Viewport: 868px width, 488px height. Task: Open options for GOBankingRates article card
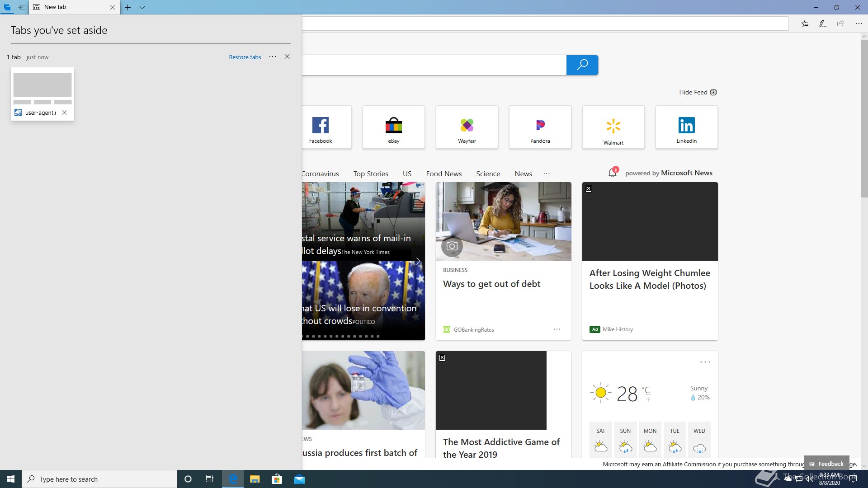click(557, 329)
